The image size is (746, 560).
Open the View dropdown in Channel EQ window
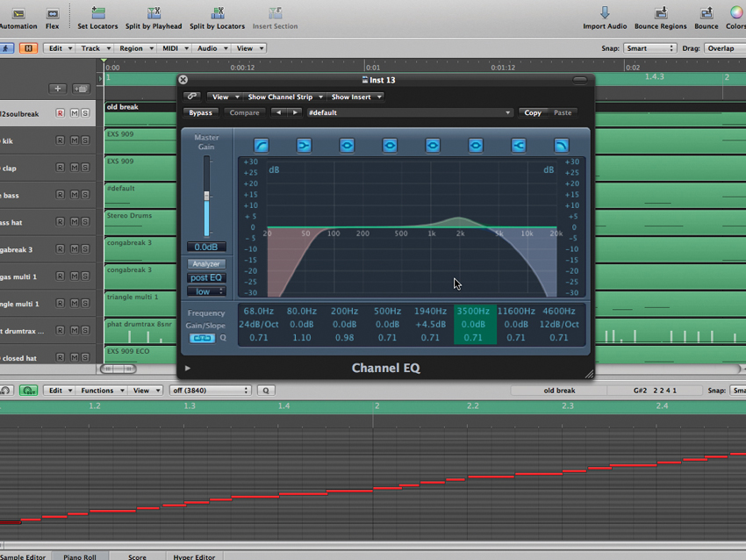point(225,97)
